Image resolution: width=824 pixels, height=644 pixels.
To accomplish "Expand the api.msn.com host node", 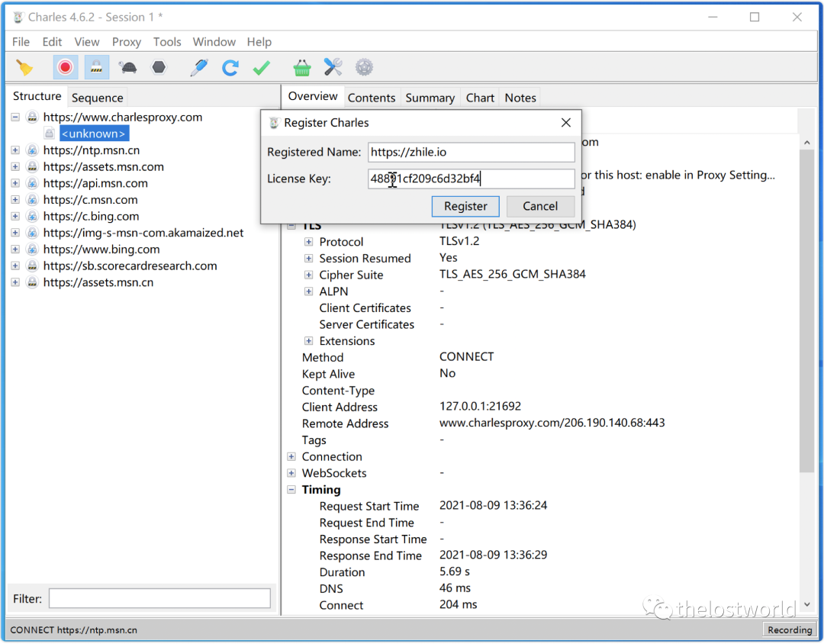I will coord(15,183).
